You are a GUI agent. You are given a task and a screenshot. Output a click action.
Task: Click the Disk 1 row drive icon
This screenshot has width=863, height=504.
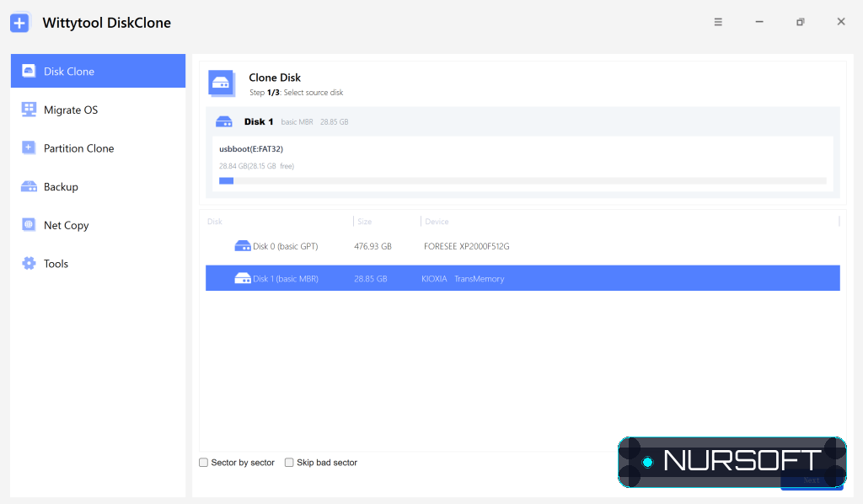point(243,278)
